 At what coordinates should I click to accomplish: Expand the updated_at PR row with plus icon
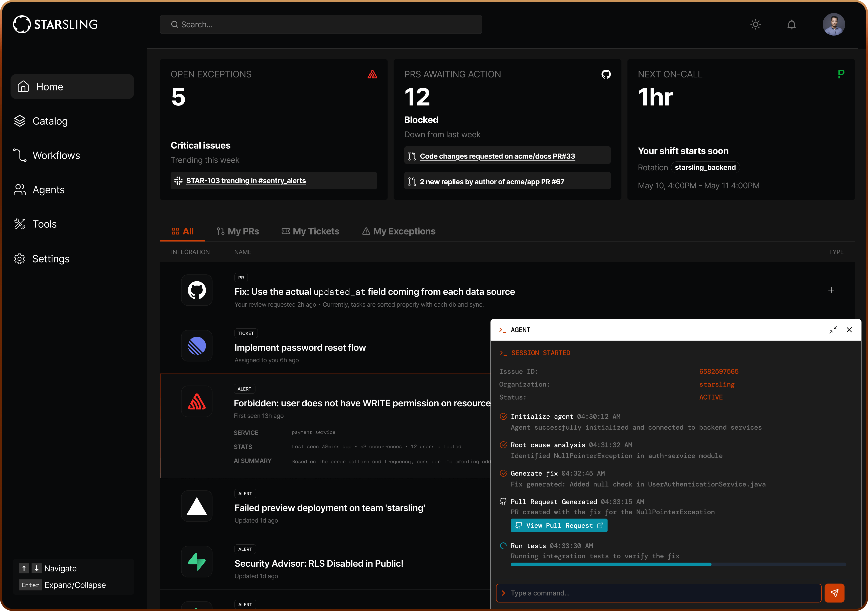(x=831, y=290)
